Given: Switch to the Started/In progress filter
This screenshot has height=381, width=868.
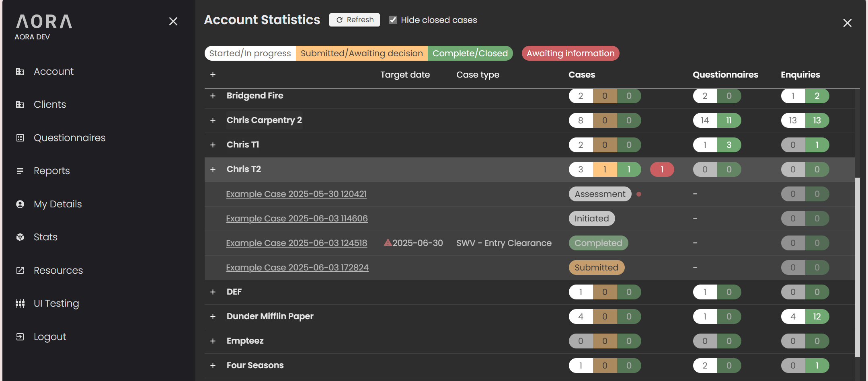Looking at the screenshot, I should pos(250,53).
